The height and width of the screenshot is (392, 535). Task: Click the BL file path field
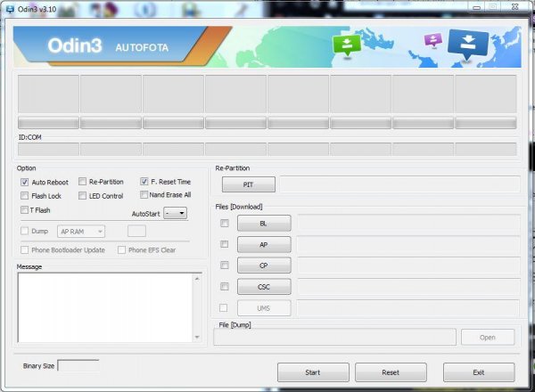(x=408, y=224)
